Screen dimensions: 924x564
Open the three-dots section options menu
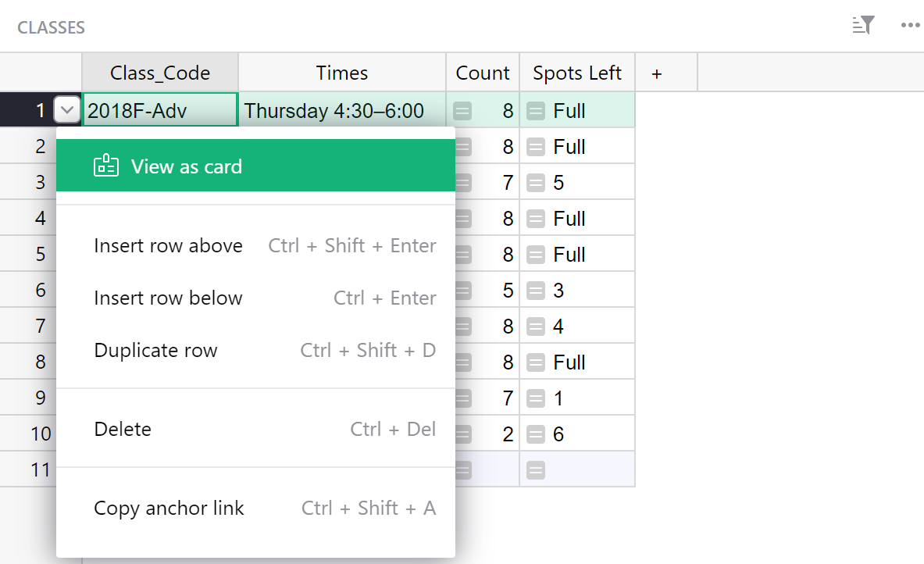tap(910, 26)
